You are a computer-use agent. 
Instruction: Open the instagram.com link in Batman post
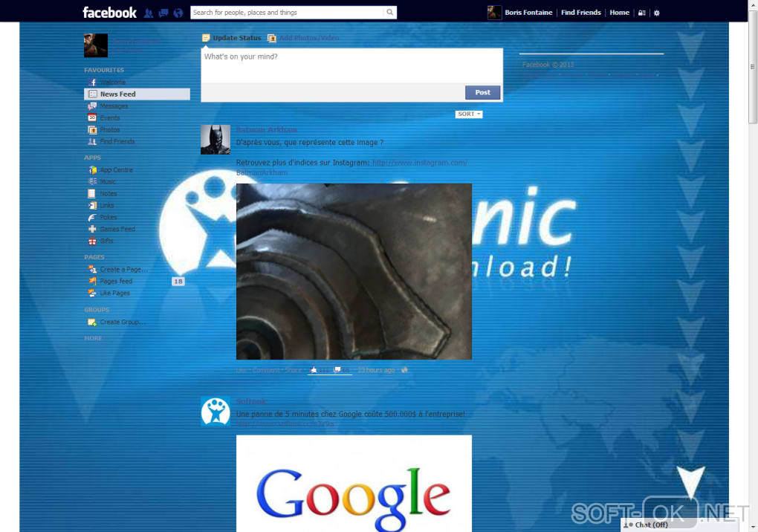tap(420, 163)
